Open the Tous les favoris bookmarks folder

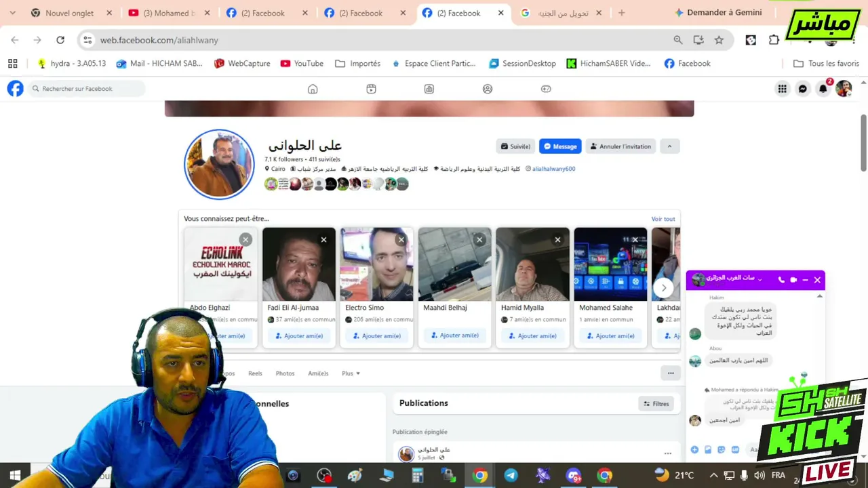[x=826, y=63]
